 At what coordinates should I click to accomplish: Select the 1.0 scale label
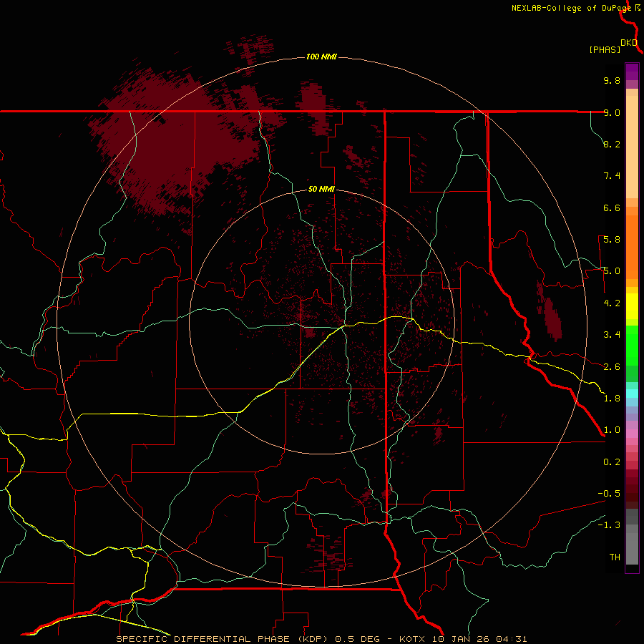(x=612, y=430)
